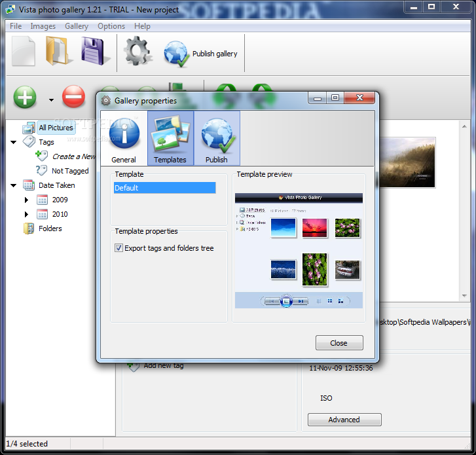The width and height of the screenshot is (476, 455).
Task: Click the Create a New tag plus icon
Action: [42, 156]
